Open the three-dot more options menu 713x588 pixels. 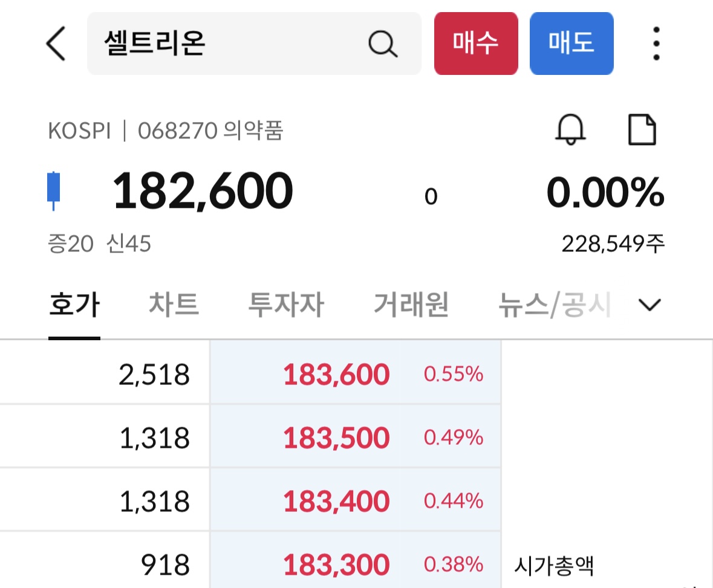pyautogui.click(x=656, y=44)
